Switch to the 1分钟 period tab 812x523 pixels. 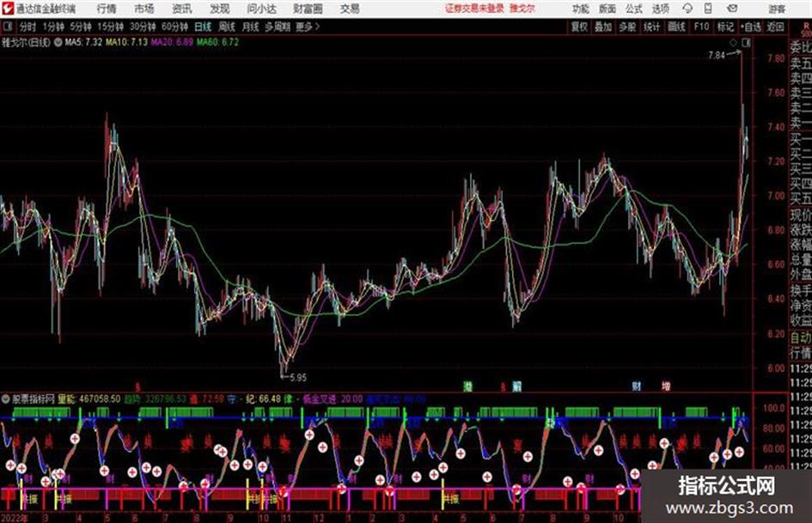[53, 27]
